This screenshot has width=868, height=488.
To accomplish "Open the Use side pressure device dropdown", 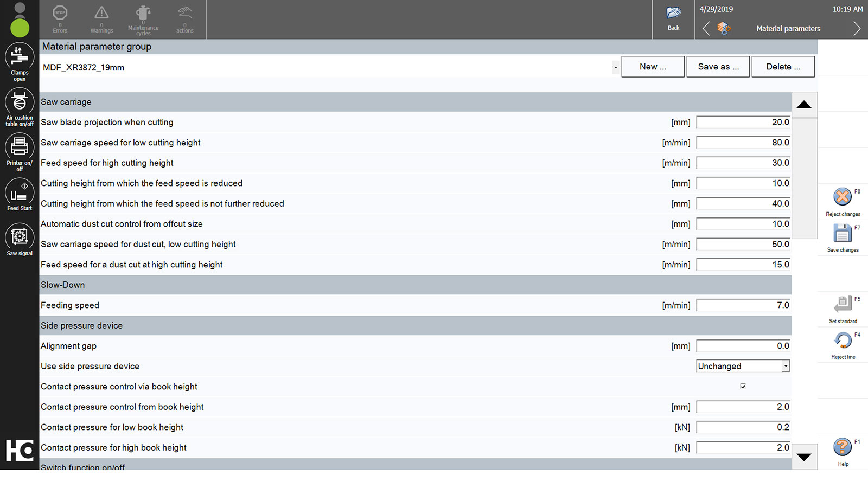I will pos(785,367).
